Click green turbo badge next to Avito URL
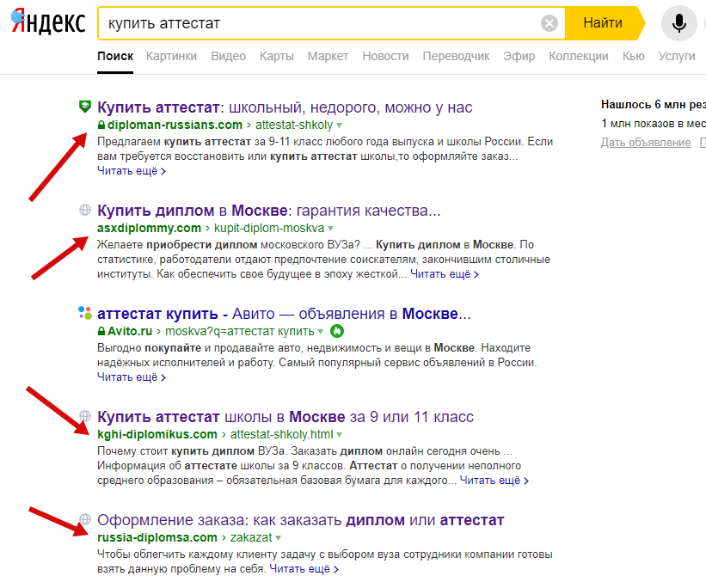Screen dimensions: 706x588 337,331
